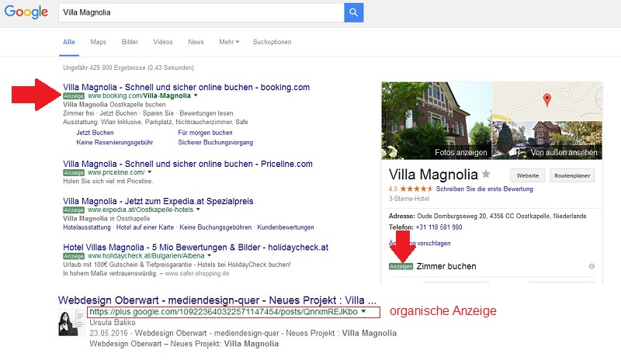Open the Fotos anzeigen hotel photo
621x364 pixels.
pyautogui.click(x=436, y=120)
